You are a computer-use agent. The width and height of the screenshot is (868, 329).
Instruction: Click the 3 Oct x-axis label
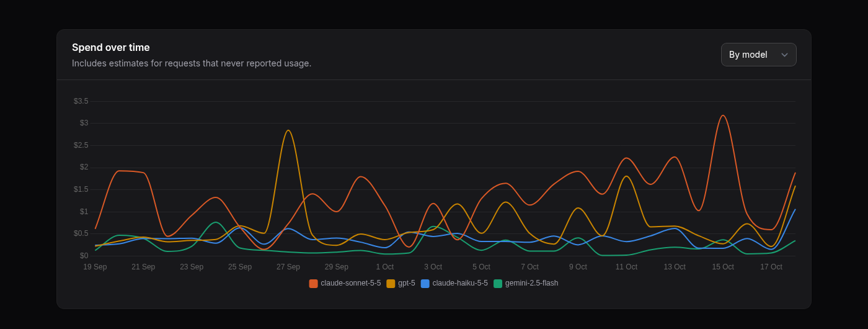pyautogui.click(x=433, y=267)
